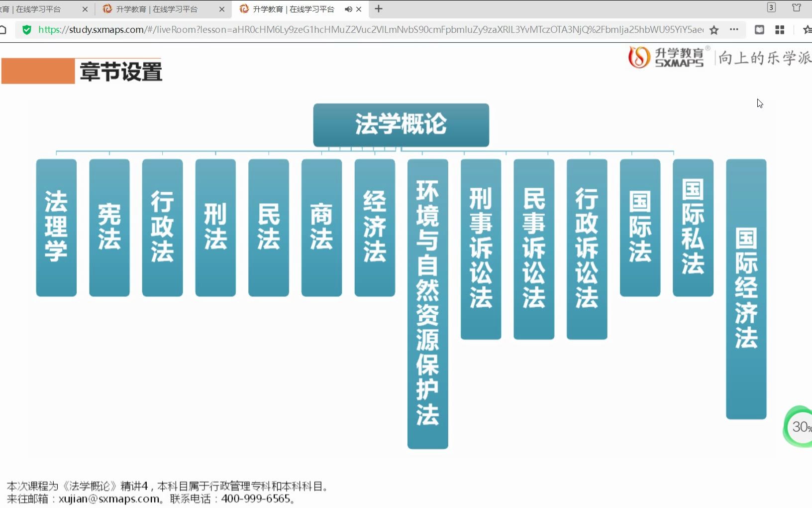Click the home icon beside address bar
This screenshot has width=812, height=508.
(3, 30)
